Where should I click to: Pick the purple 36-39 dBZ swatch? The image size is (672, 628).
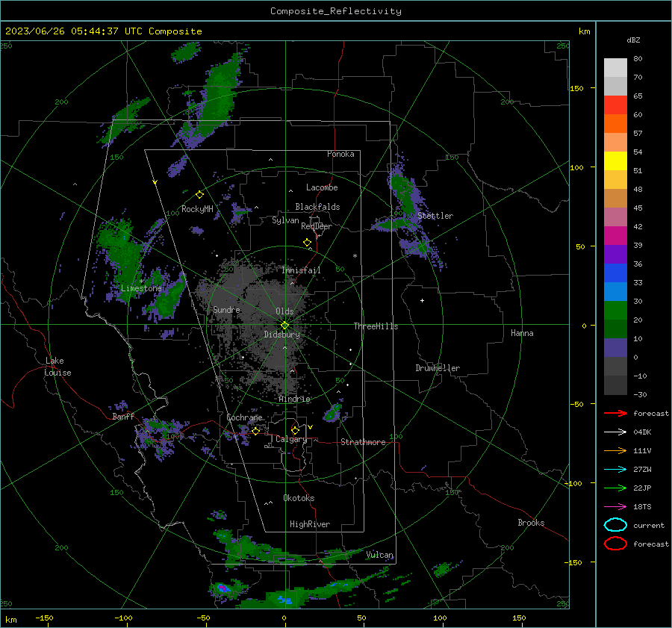(615, 254)
